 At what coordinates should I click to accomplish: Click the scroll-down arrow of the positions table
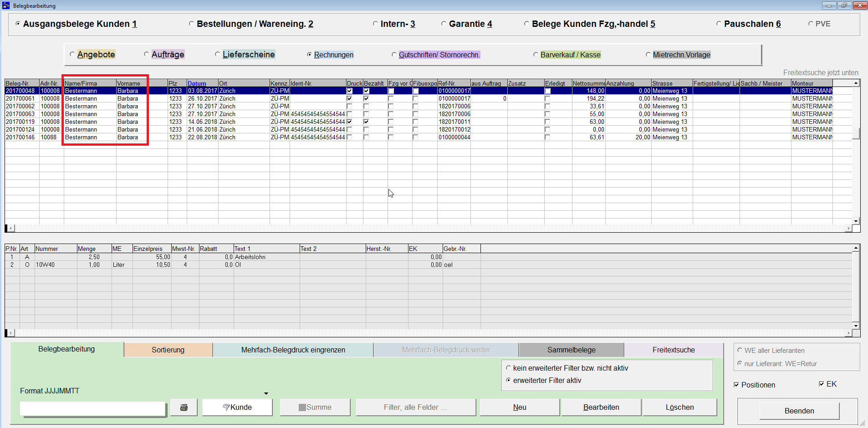tap(856, 326)
